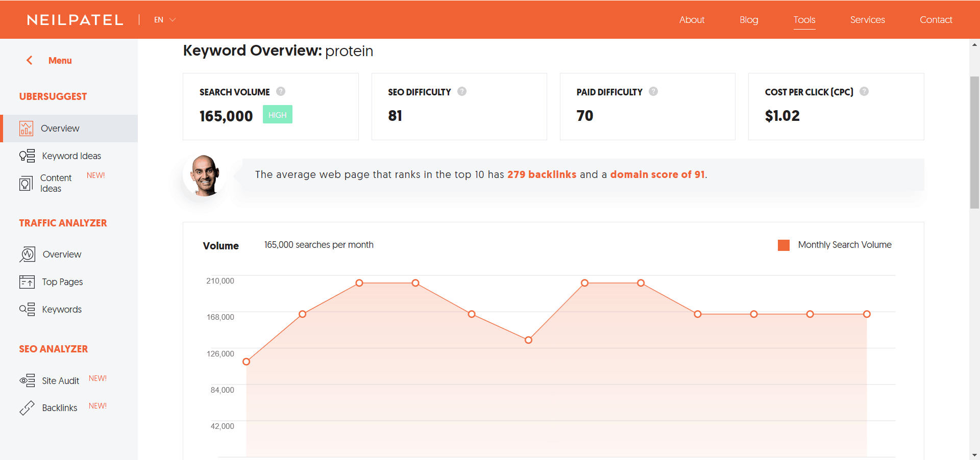Expand the language chevron arrow
Image resolution: width=980 pixels, height=460 pixels.
pos(173,20)
